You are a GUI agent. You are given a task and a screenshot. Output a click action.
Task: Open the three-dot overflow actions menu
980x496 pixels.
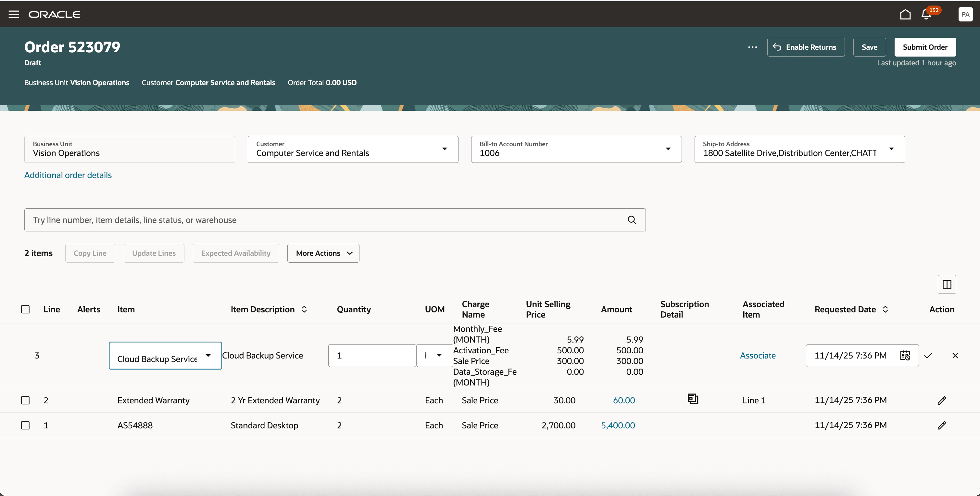pyautogui.click(x=752, y=47)
